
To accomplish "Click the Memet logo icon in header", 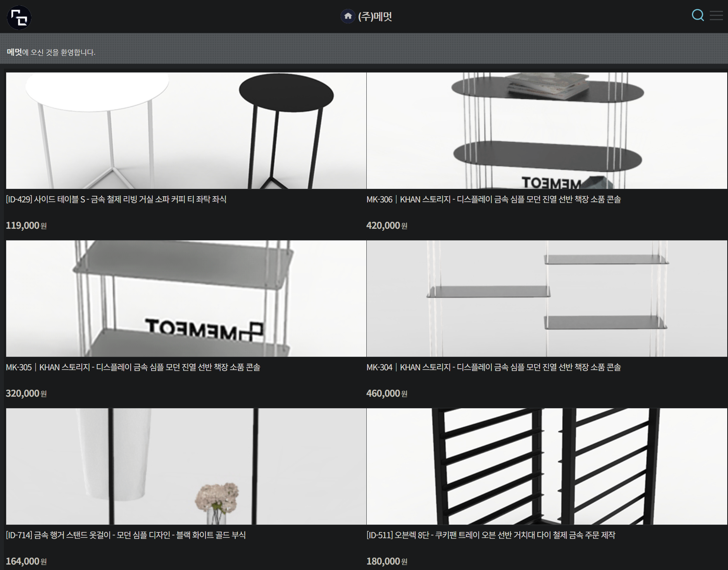I will tap(19, 17).
